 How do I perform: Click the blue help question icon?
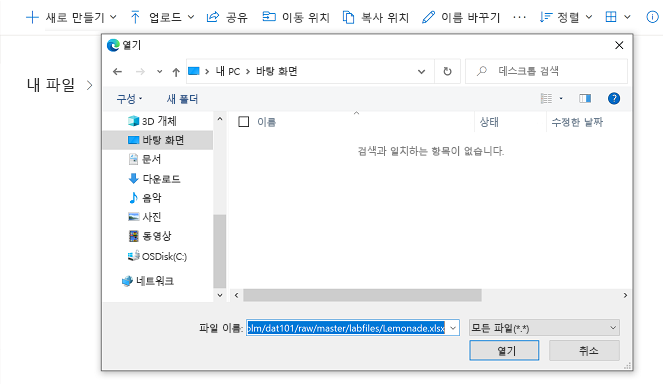(x=614, y=99)
